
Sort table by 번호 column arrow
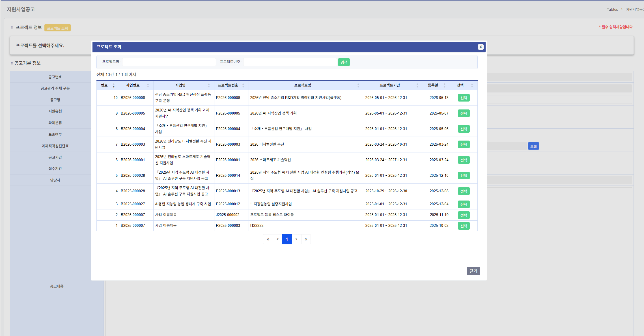114,85
